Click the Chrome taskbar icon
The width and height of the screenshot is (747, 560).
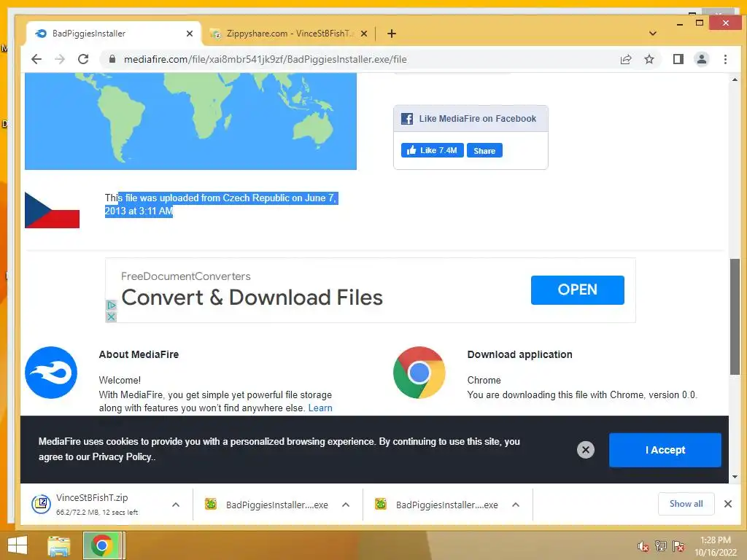click(x=101, y=545)
